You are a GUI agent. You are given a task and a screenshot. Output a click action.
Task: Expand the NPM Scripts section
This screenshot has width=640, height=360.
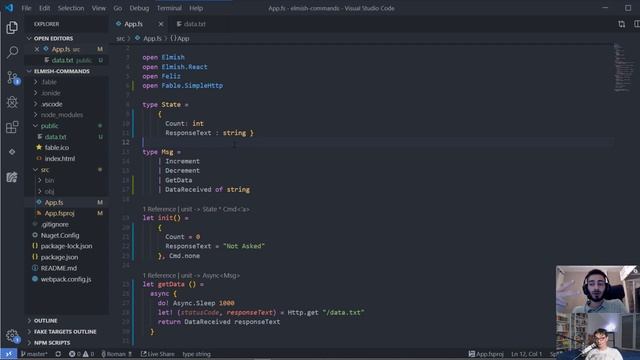pos(52,343)
